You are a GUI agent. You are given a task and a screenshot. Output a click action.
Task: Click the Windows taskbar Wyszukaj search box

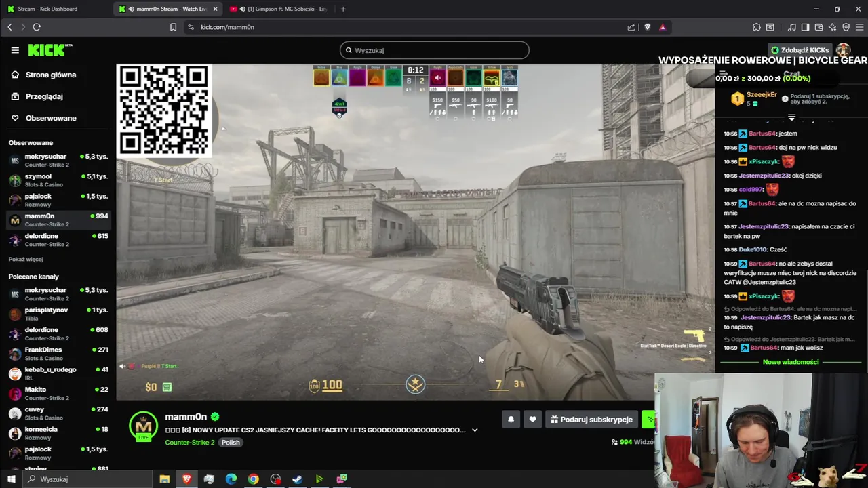point(87,479)
